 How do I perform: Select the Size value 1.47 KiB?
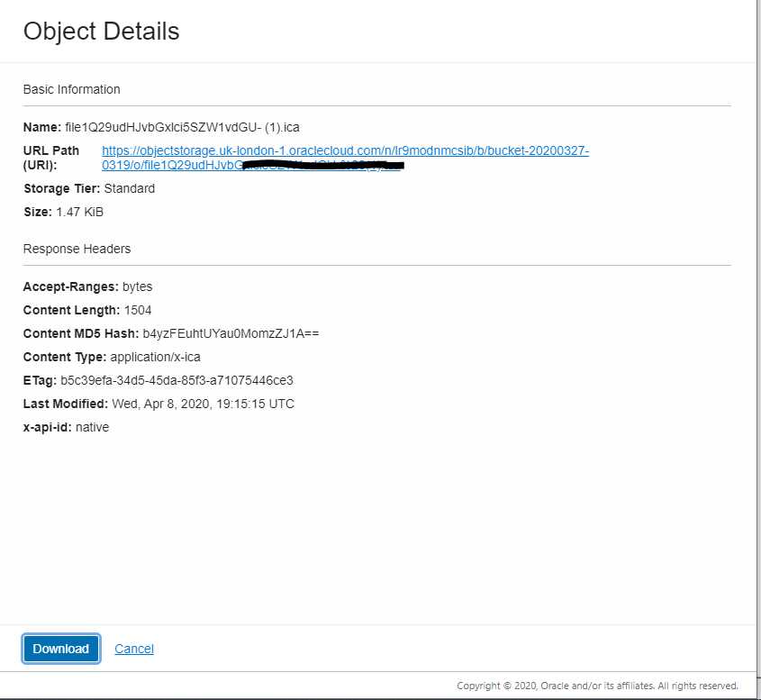[79, 212]
